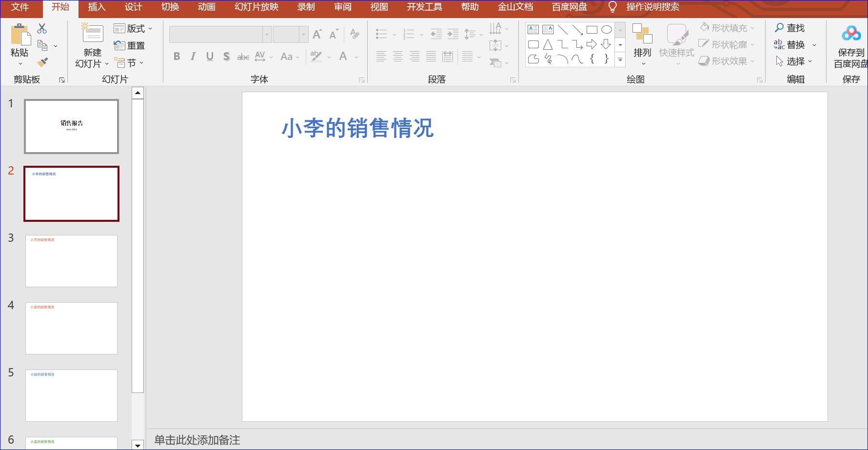This screenshot has height=450, width=868.
Task: Open the View (视图) tab
Action: click(x=379, y=7)
